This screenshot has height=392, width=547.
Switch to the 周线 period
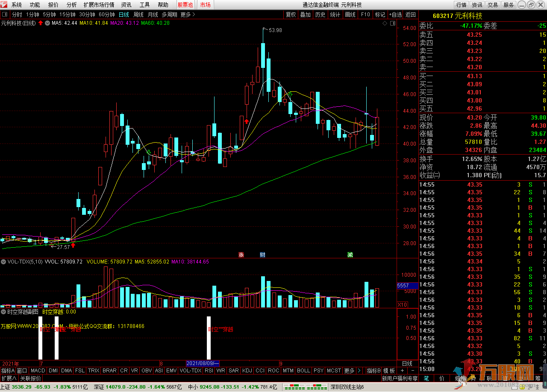point(138,15)
